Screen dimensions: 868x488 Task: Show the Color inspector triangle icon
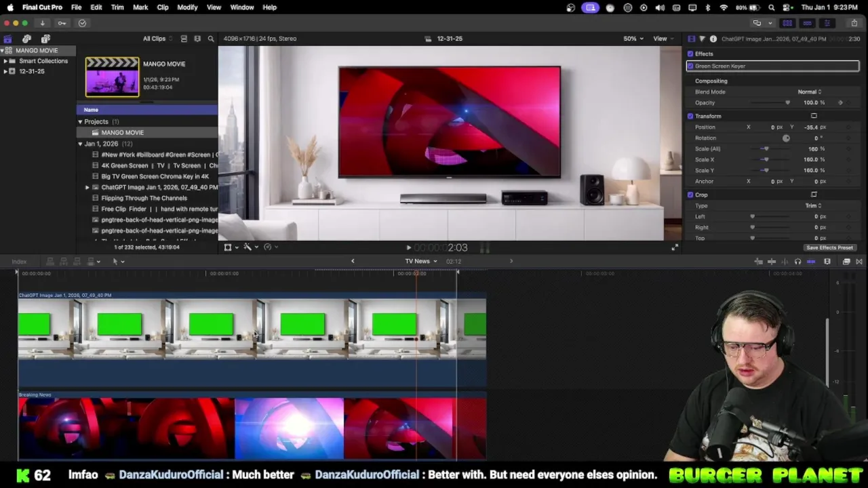702,39
